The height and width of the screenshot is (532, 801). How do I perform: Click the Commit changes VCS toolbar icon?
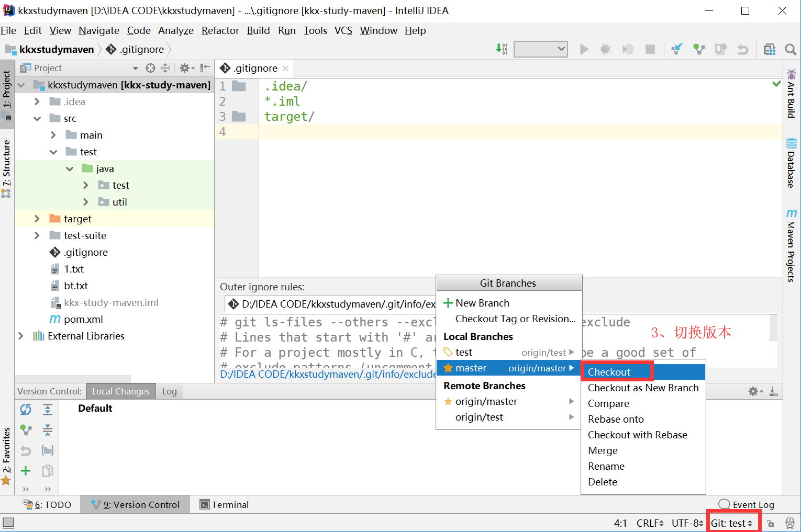(x=699, y=49)
